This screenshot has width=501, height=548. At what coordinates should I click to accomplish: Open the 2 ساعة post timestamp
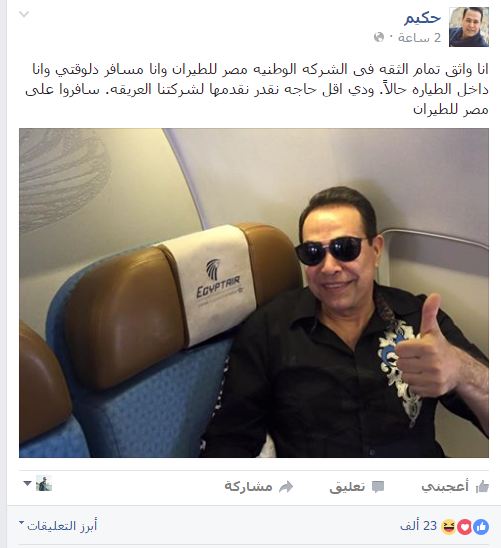[419, 37]
